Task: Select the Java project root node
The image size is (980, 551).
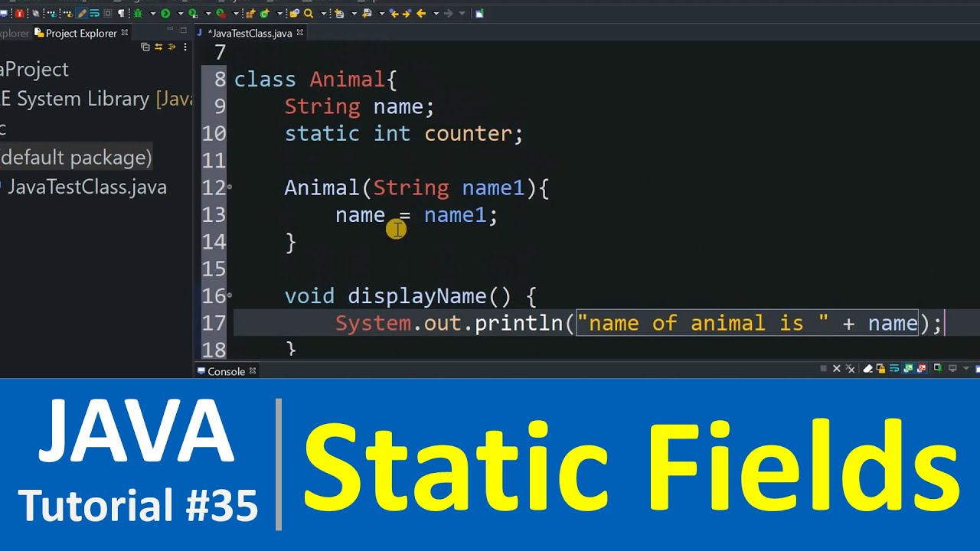Action: [x=34, y=69]
